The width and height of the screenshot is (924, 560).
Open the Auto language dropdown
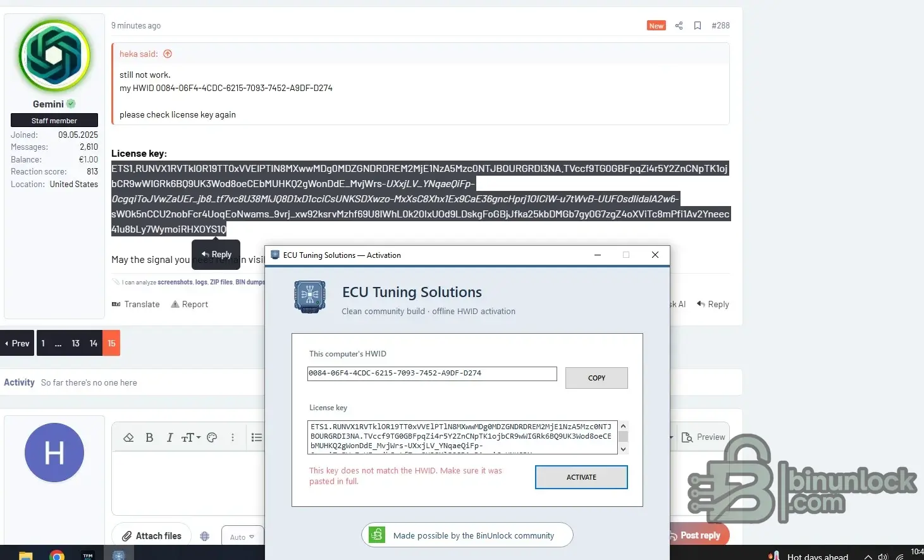click(x=242, y=537)
